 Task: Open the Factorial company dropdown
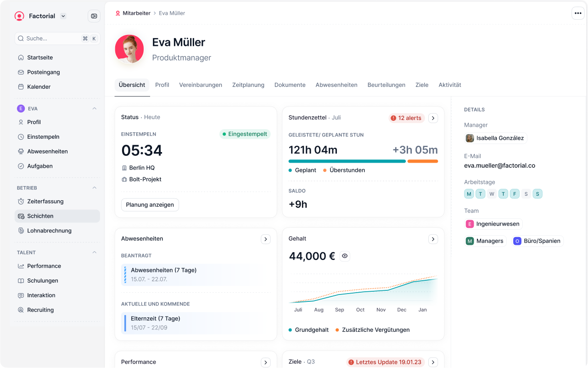coord(63,16)
